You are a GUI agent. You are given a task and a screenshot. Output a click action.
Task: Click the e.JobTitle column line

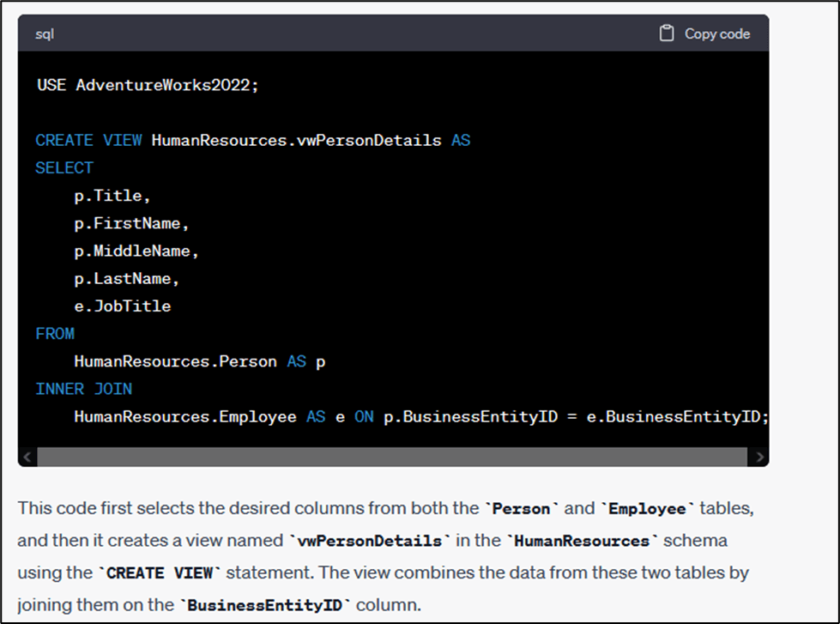click(x=123, y=306)
